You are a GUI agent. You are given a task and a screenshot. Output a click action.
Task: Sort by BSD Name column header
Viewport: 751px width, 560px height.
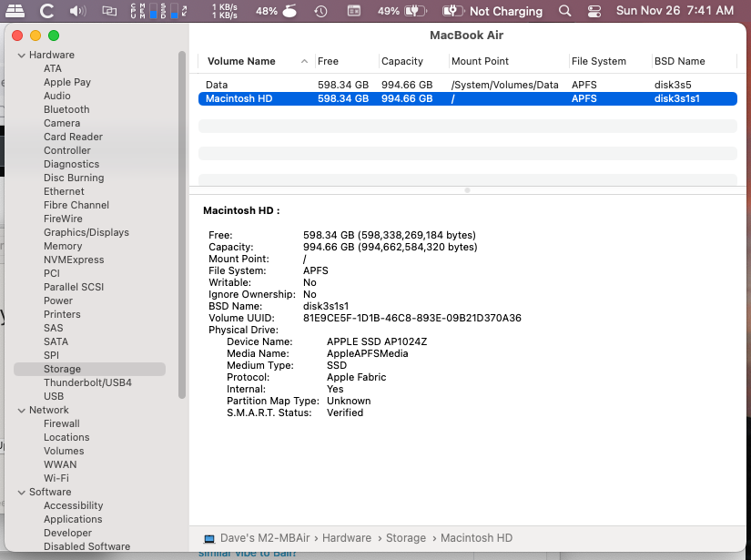click(694, 61)
